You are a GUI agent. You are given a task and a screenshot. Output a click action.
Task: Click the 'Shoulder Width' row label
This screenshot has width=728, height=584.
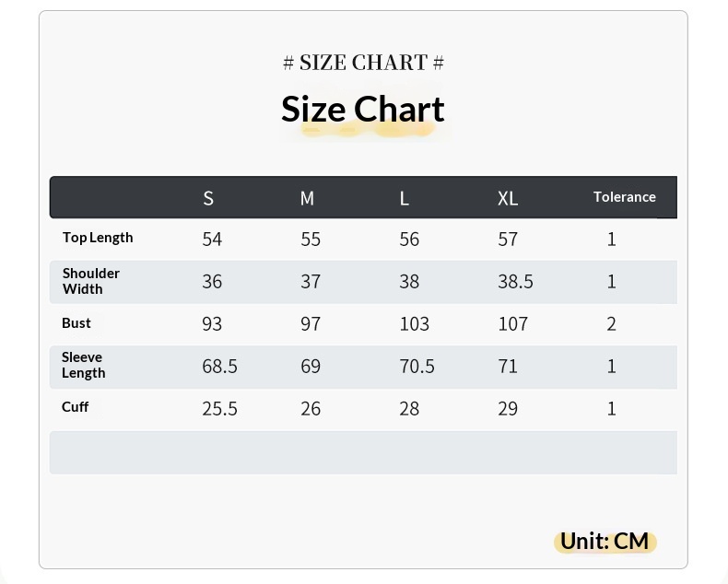point(91,281)
